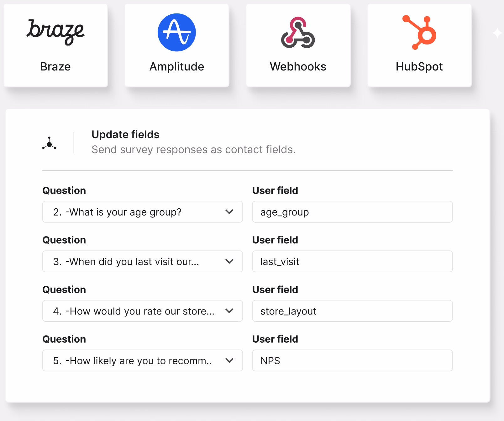504x421 pixels.
Task: Click 'Send survey responses as contact fields.' text
Action: tap(194, 150)
